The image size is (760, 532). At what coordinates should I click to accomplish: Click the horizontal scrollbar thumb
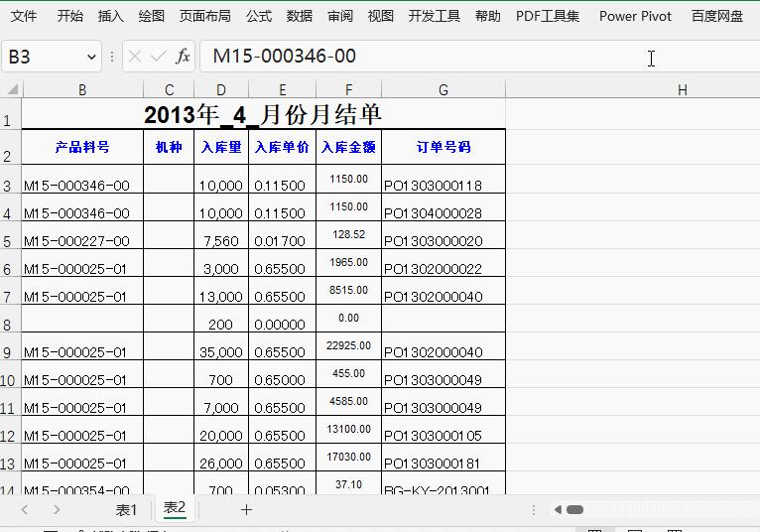tap(574, 510)
